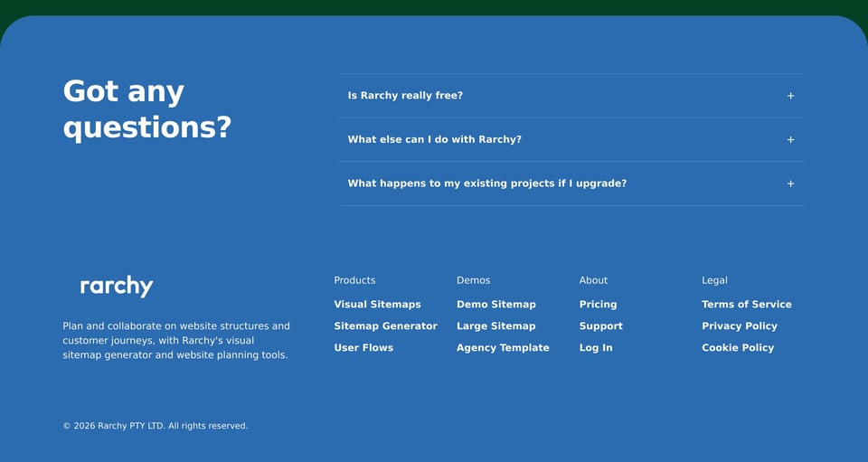868x462 pixels.
Task: View the Large Sitemap demo
Action: (x=495, y=325)
